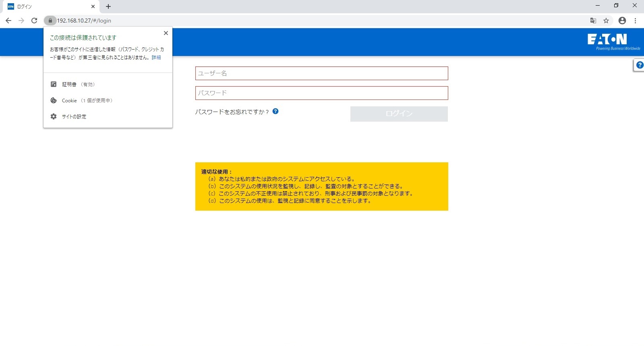This screenshot has height=346, width=644.
Task: Click the padlock site info icon
Action: (x=50, y=21)
